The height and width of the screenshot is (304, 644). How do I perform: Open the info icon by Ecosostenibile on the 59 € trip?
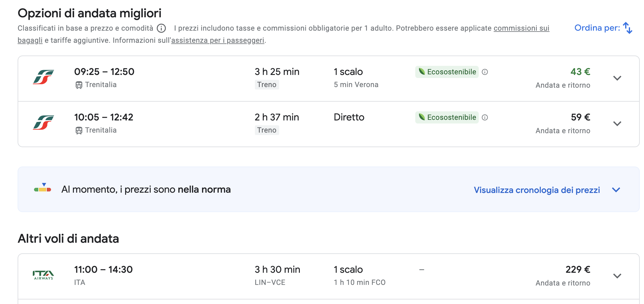click(485, 117)
